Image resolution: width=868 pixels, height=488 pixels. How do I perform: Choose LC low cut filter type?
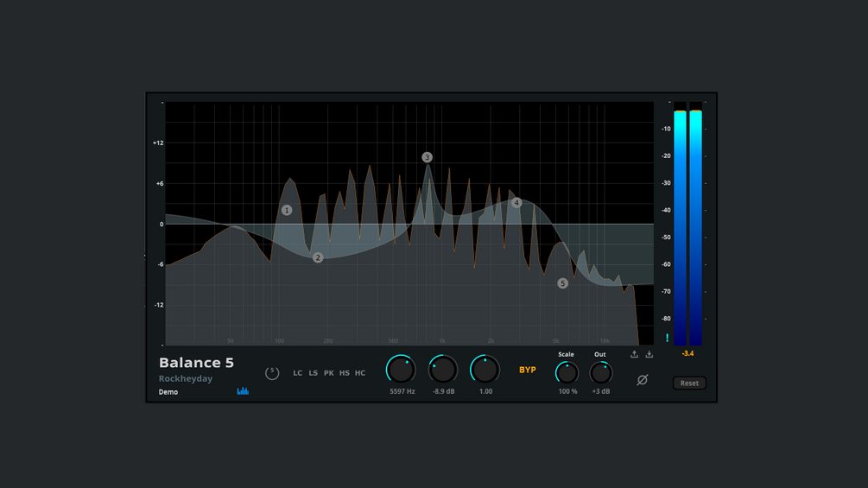coord(298,373)
